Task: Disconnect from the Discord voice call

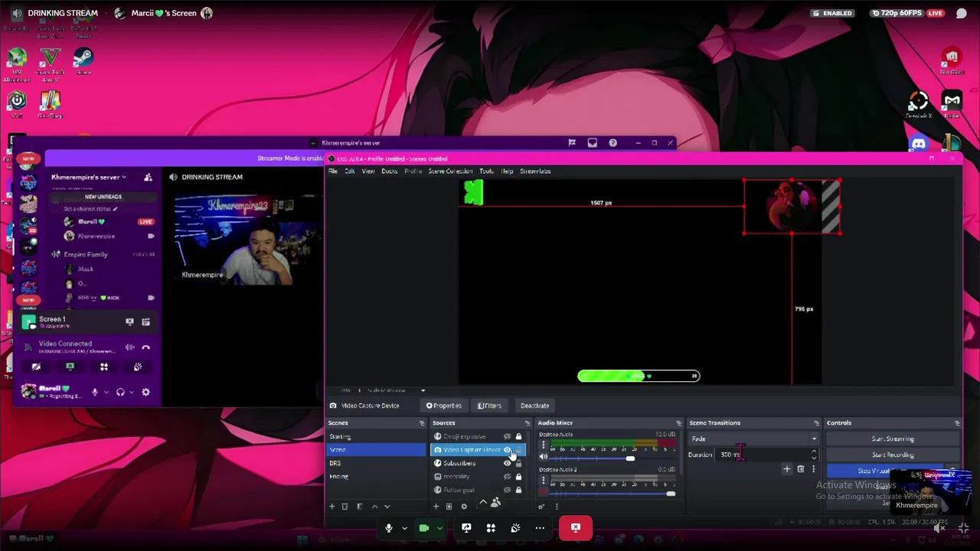Action: (145, 347)
